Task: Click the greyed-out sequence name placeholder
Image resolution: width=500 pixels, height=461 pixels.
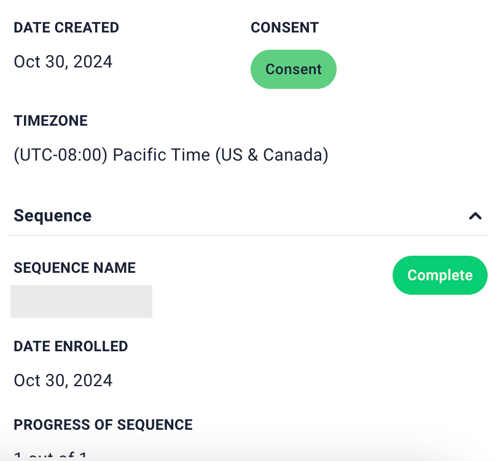Action: [x=81, y=301]
